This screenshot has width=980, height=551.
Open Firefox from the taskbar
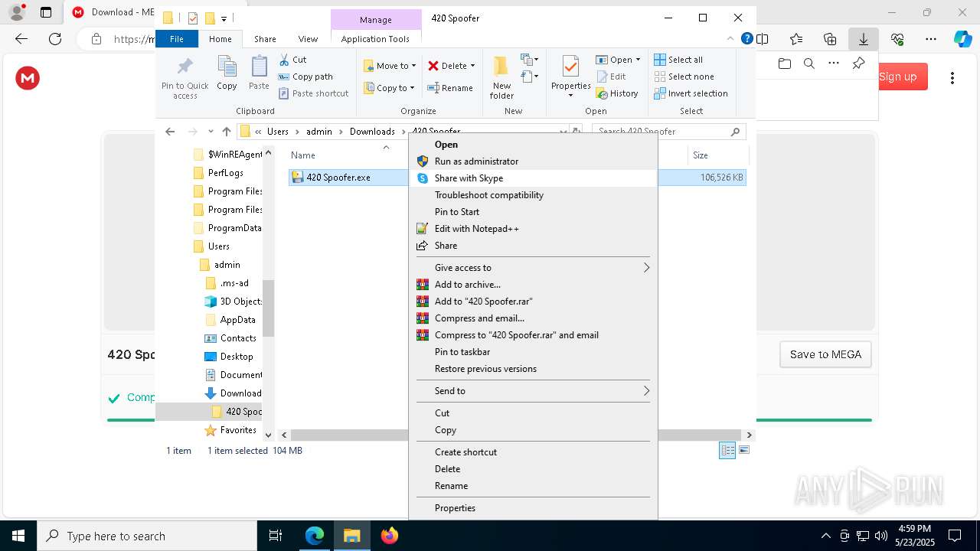[x=390, y=536]
